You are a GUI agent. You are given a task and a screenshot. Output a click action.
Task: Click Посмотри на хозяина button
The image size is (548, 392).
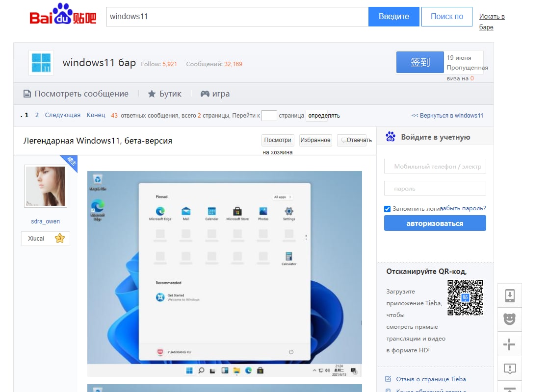pyautogui.click(x=278, y=140)
